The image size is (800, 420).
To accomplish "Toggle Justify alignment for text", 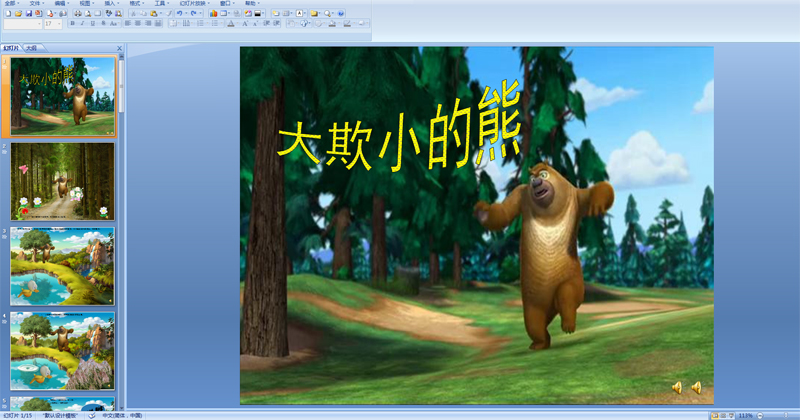I will tap(158, 23).
